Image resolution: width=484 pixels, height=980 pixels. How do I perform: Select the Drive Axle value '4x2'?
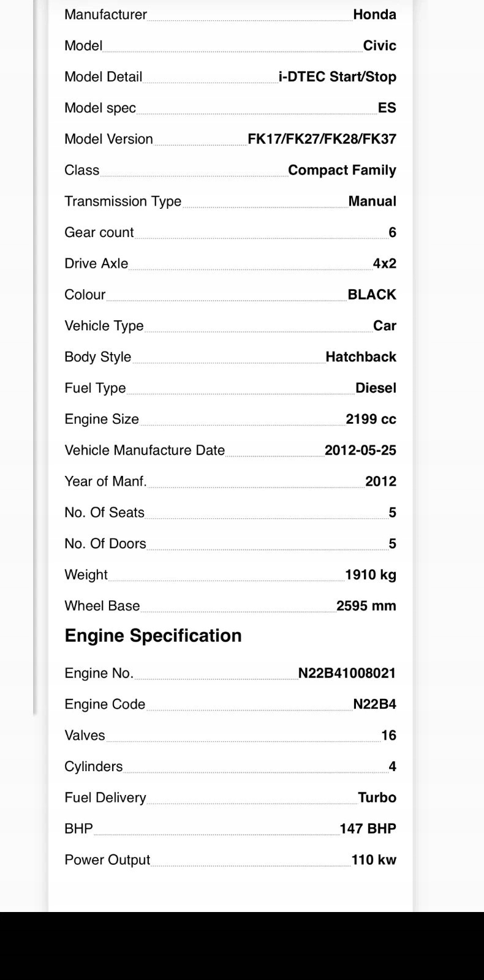(x=384, y=264)
